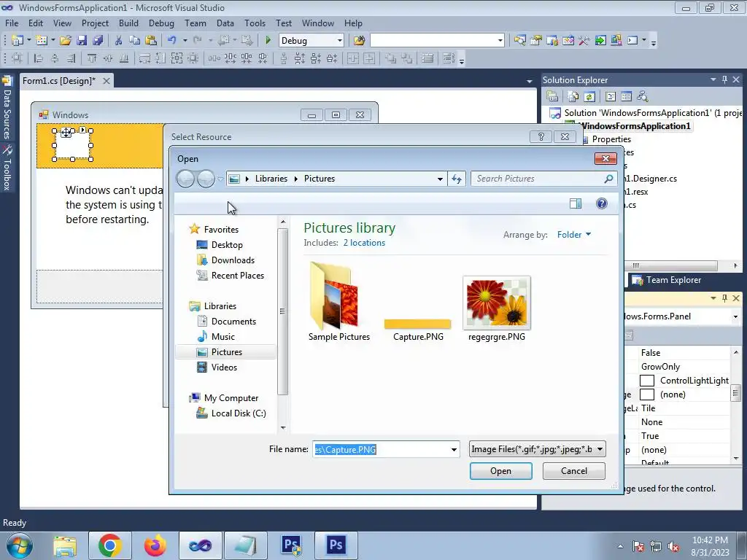Screen dimensions: 747x560
Task: Click the Open button in the dialog
Action: 500,471
